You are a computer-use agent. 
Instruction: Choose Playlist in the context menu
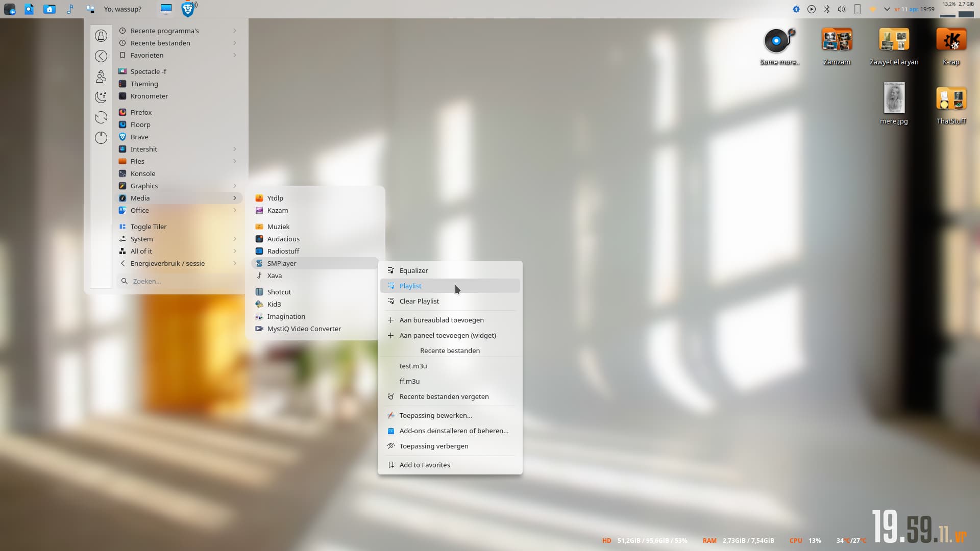450,286
